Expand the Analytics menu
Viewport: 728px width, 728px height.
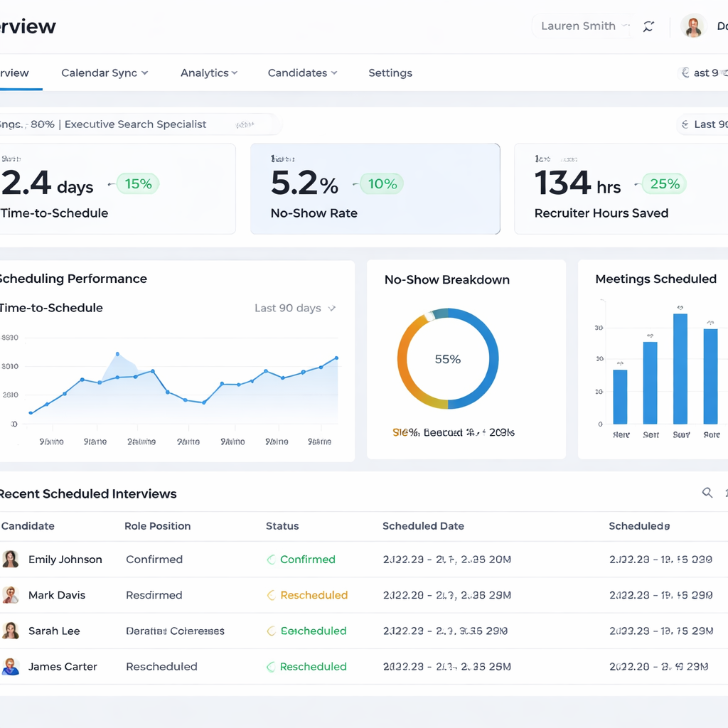(209, 73)
